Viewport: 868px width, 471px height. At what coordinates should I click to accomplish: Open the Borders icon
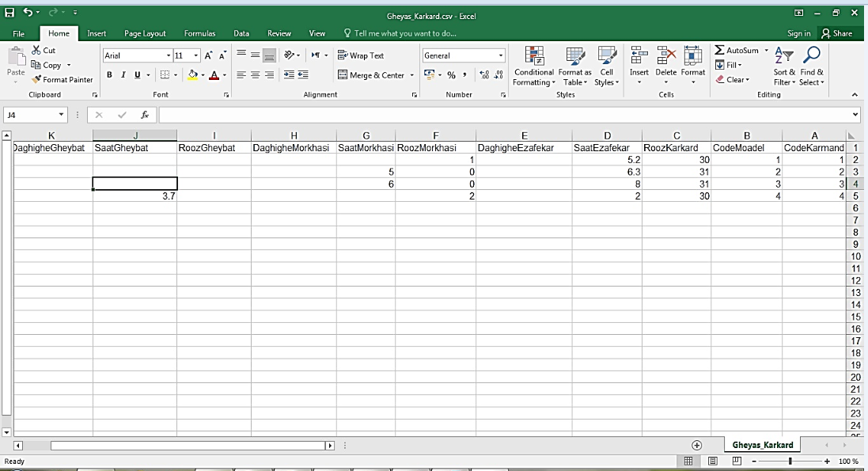pos(165,74)
